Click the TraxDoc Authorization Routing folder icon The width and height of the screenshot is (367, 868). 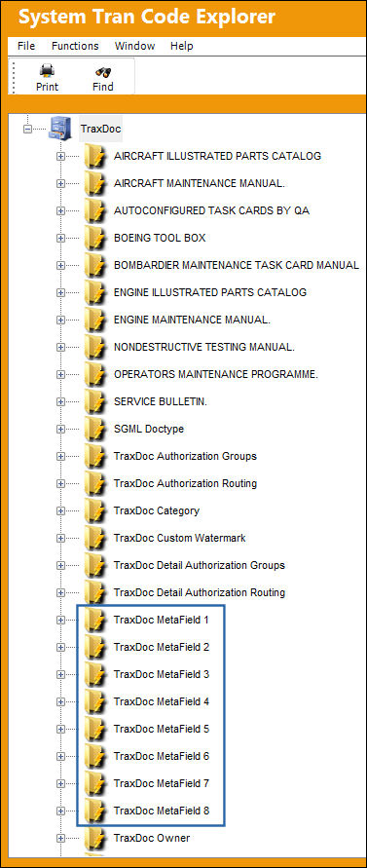click(95, 483)
